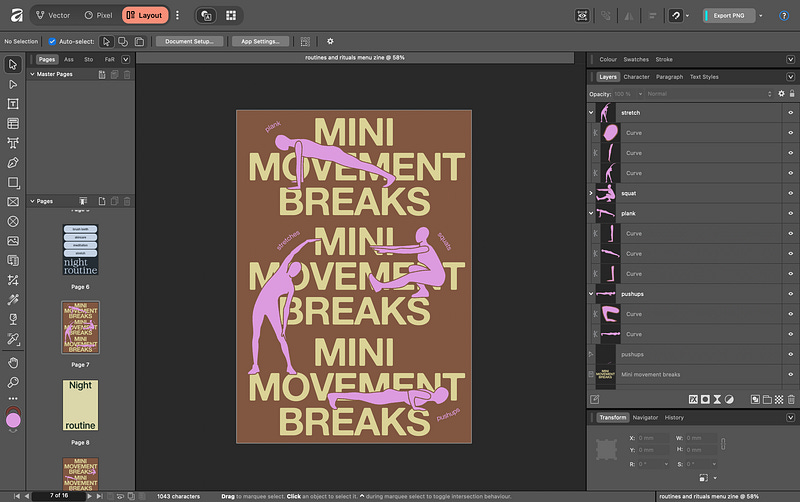The height and width of the screenshot is (502, 800).
Task: Toggle the Auto-select checkbox
Action: point(52,41)
